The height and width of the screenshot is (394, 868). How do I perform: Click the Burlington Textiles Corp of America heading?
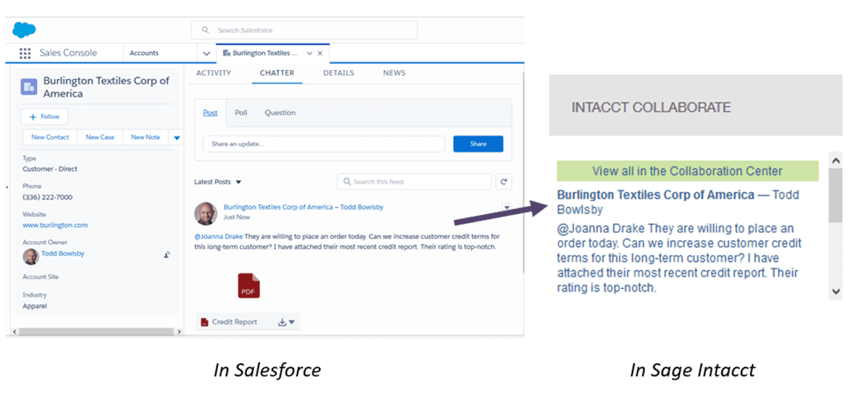coord(106,87)
